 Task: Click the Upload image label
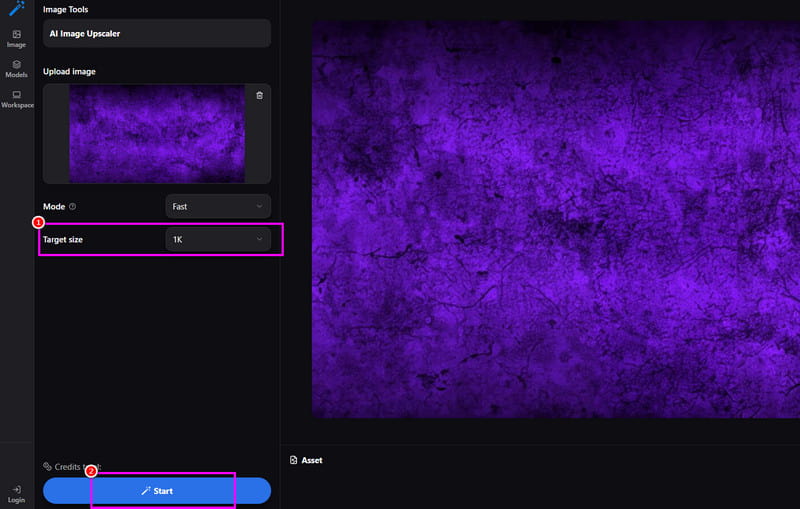click(x=69, y=71)
